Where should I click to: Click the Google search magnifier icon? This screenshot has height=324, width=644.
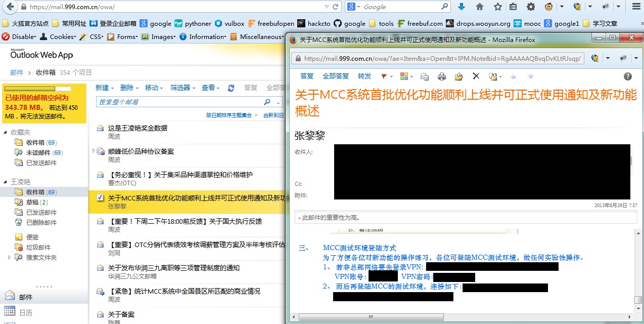445,7
